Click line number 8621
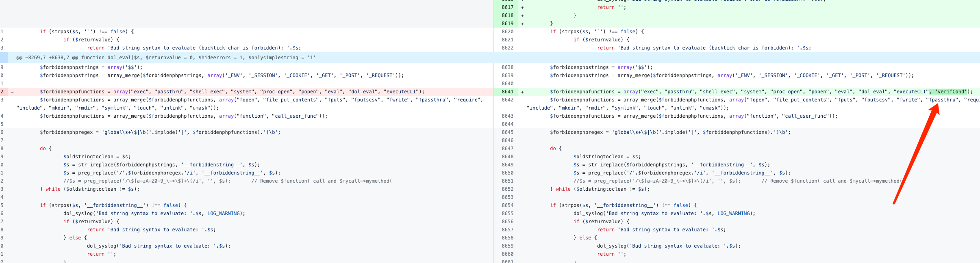 [507, 40]
